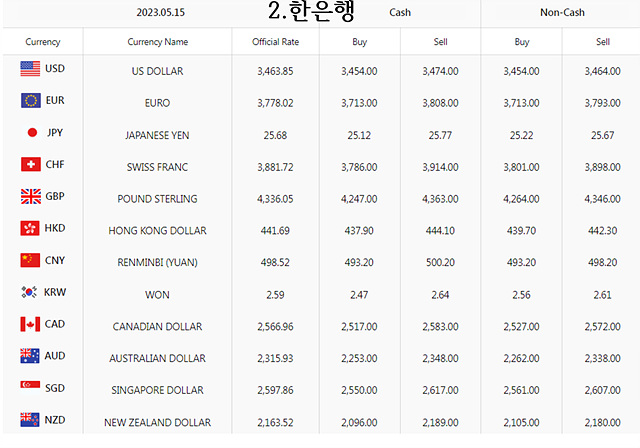Click the Swiss flag icon for CHF
Viewport: 640px width, 448px height.
[x=31, y=164]
